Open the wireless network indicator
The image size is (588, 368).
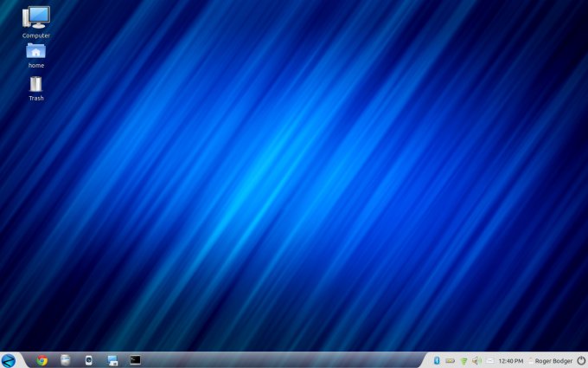tap(463, 361)
